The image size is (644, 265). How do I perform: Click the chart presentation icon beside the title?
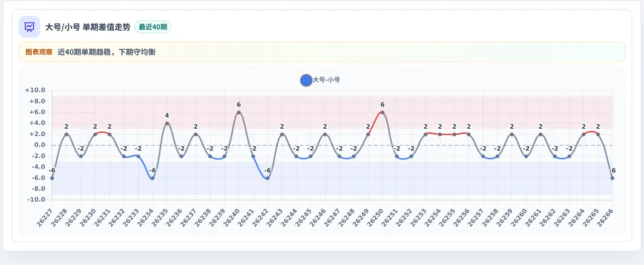point(29,27)
